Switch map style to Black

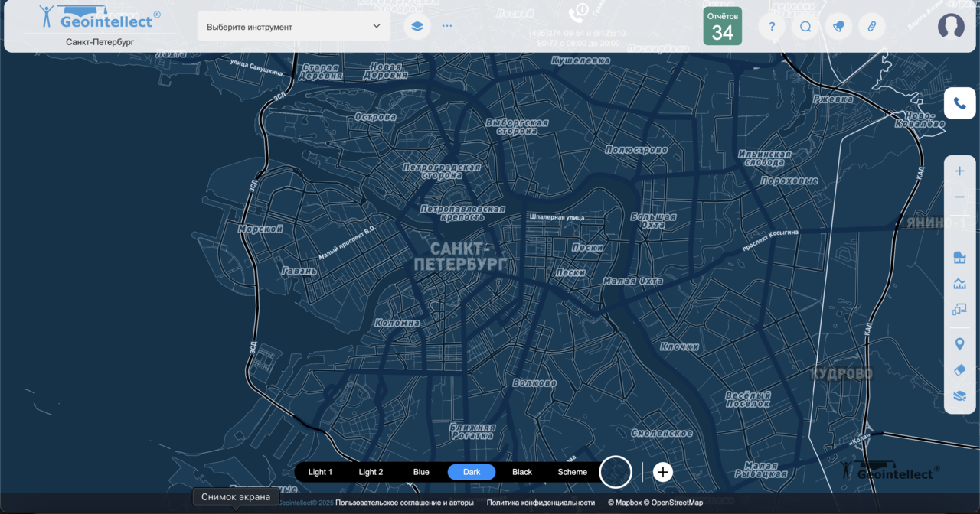(522, 472)
